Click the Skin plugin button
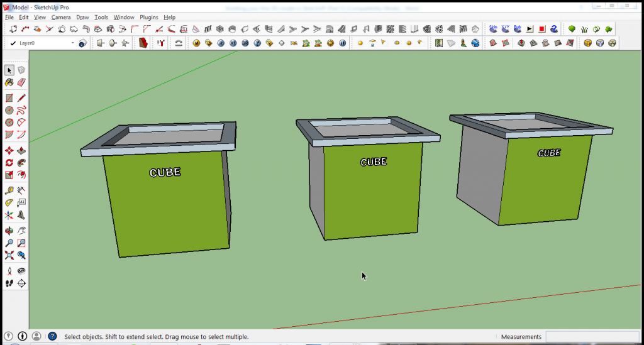This screenshot has height=345, width=644. click(x=493, y=29)
